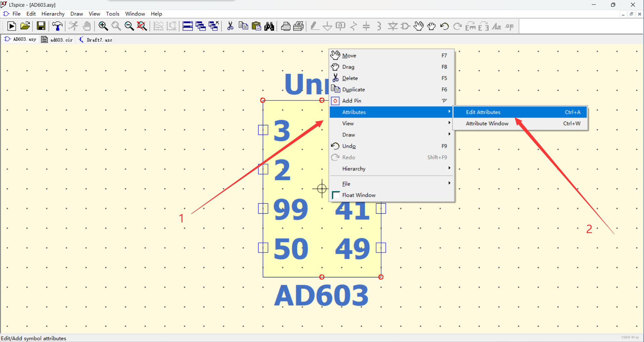Click the Diode toolbar icon

tap(393, 26)
